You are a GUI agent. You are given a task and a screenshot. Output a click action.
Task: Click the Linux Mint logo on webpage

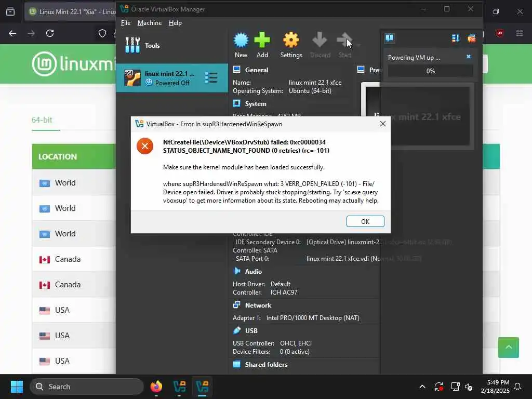point(74,63)
